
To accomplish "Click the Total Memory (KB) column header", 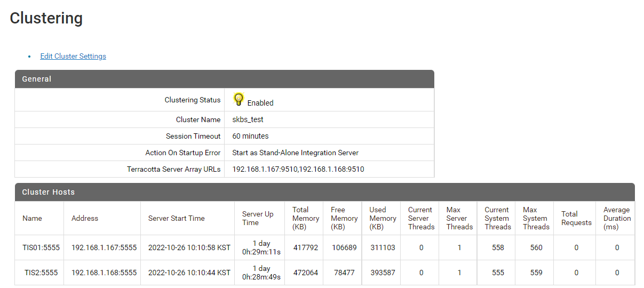I will coord(305,218).
